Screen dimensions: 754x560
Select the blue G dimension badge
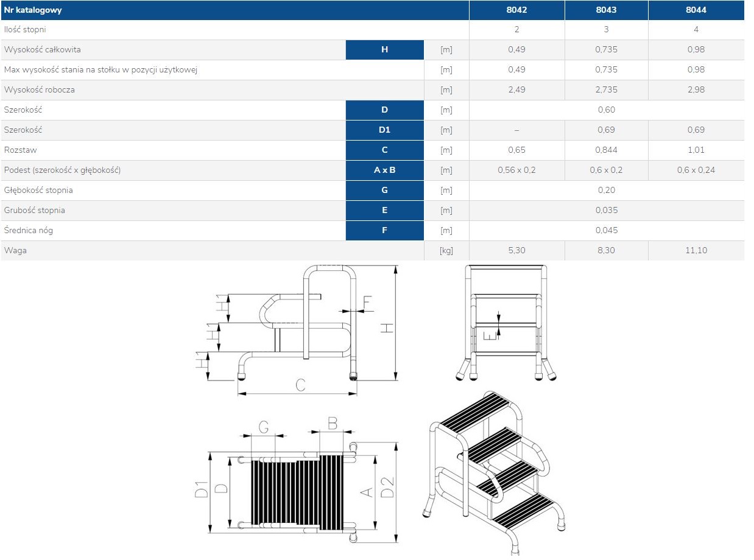tap(384, 191)
